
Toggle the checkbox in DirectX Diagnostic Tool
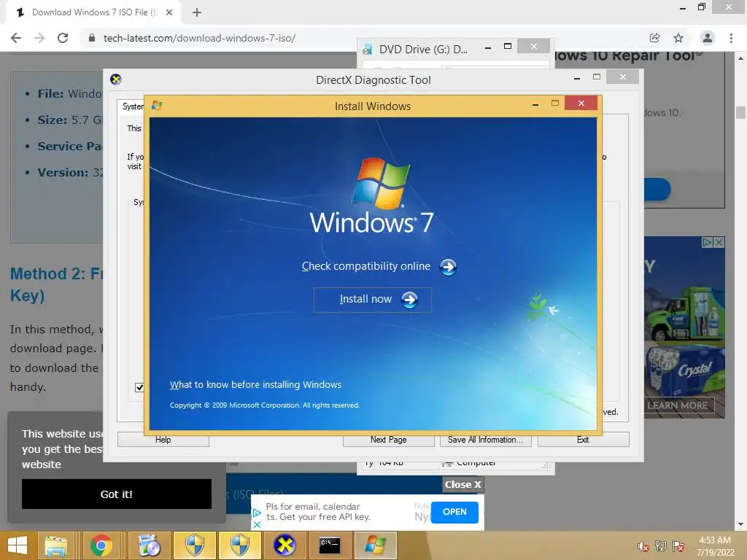click(x=139, y=387)
